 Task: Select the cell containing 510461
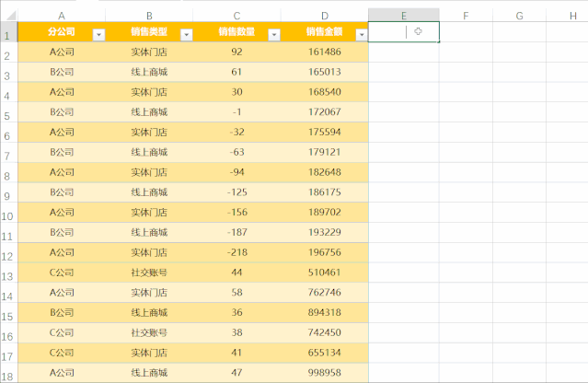pyautogui.click(x=324, y=273)
